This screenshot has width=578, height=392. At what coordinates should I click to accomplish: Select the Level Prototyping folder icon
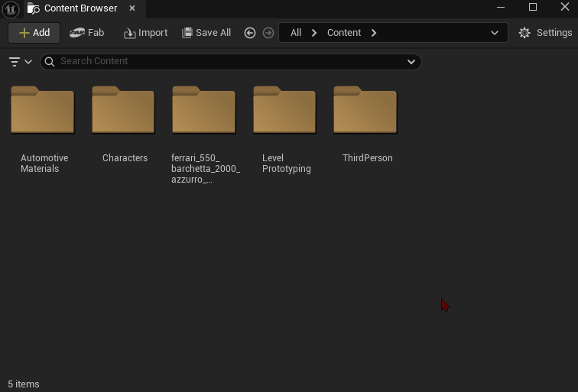click(284, 110)
